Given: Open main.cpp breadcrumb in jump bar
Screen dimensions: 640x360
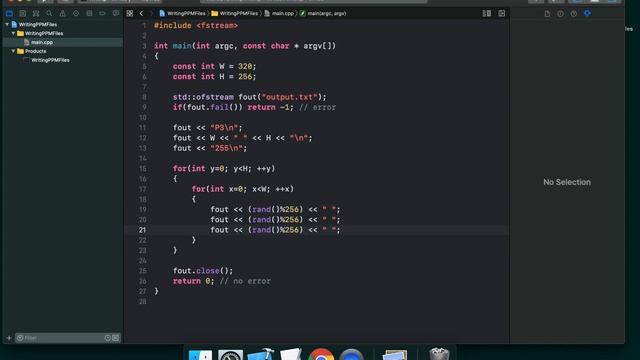Looking at the screenshot, I should point(279,13).
